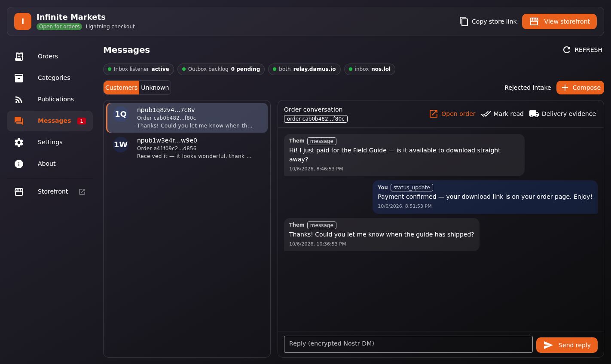Image resolution: width=611 pixels, height=364 pixels.
Task: Click the Copy store link text
Action: 494,21
